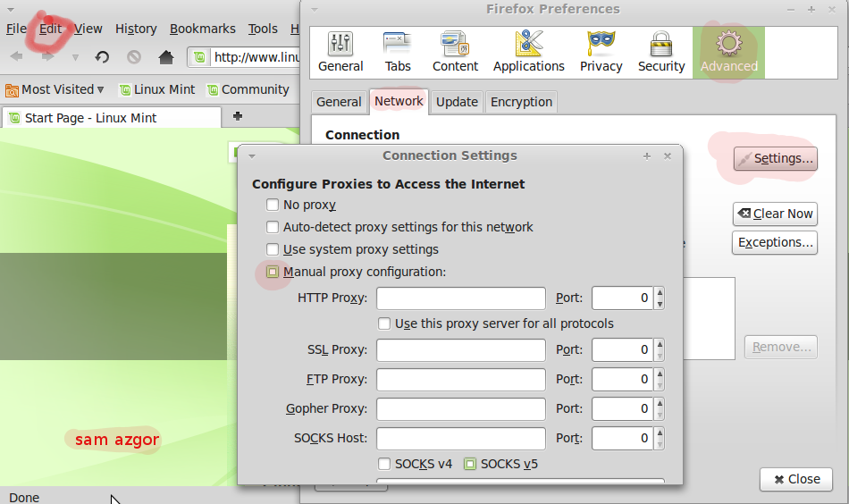
Task: Open a new browser tab
Action: coord(237,116)
